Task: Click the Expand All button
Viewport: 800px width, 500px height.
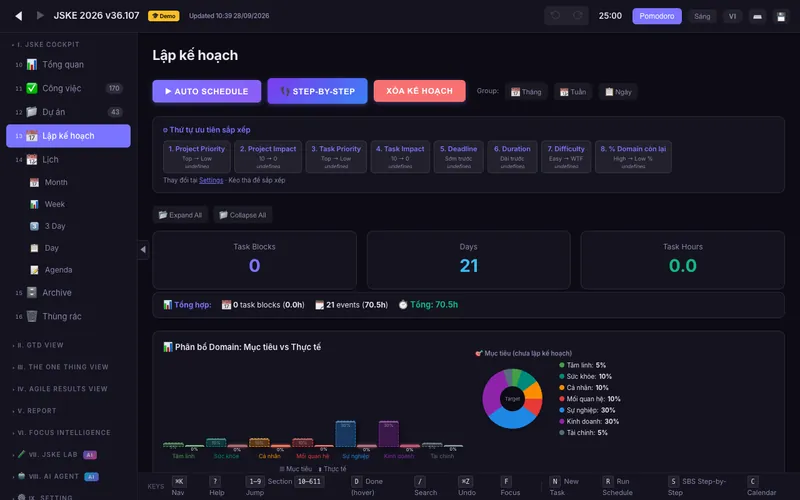Action: (x=180, y=215)
